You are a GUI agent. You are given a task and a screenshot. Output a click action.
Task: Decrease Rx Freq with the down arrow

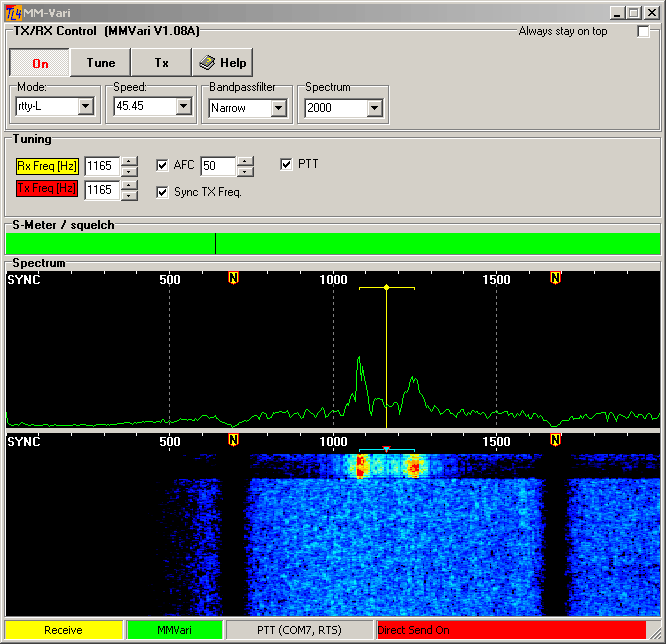(129, 171)
